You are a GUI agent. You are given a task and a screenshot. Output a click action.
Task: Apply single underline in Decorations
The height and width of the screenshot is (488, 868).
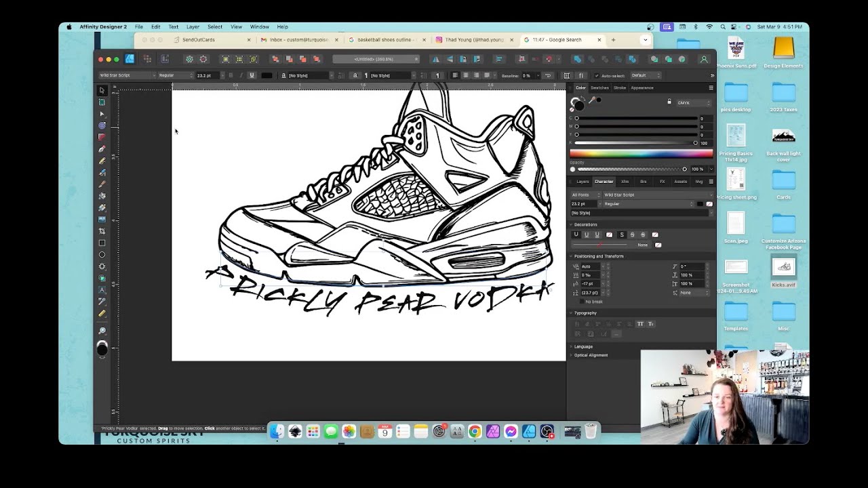click(x=587, y=235)
